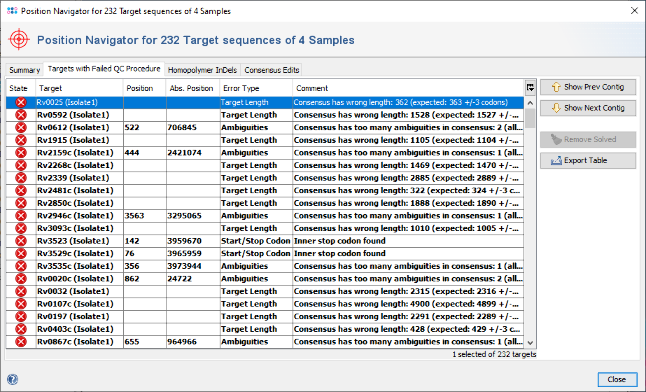This screenshot has height=392, width=646.
Task: Click absolute position 964966
Action: coord(182,341)
